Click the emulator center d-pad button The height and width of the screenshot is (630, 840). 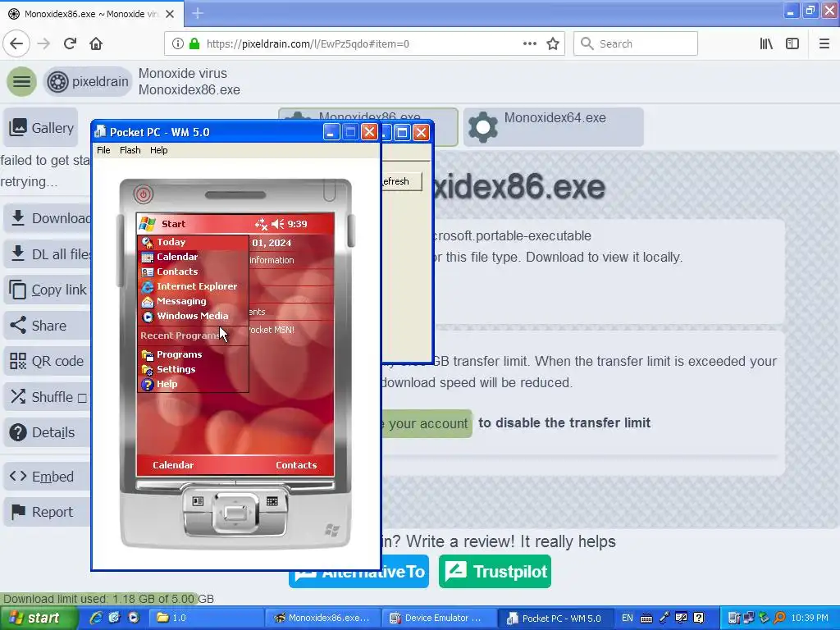pos(235,513)
